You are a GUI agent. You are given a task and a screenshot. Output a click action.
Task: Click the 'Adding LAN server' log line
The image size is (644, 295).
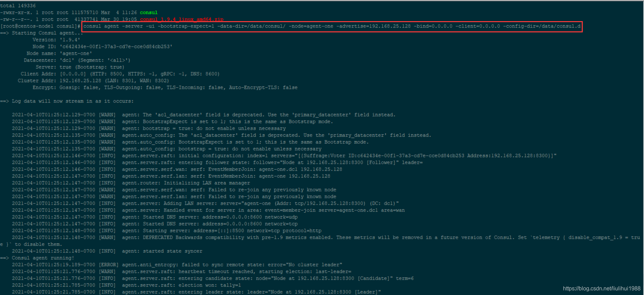pos(205,203)
